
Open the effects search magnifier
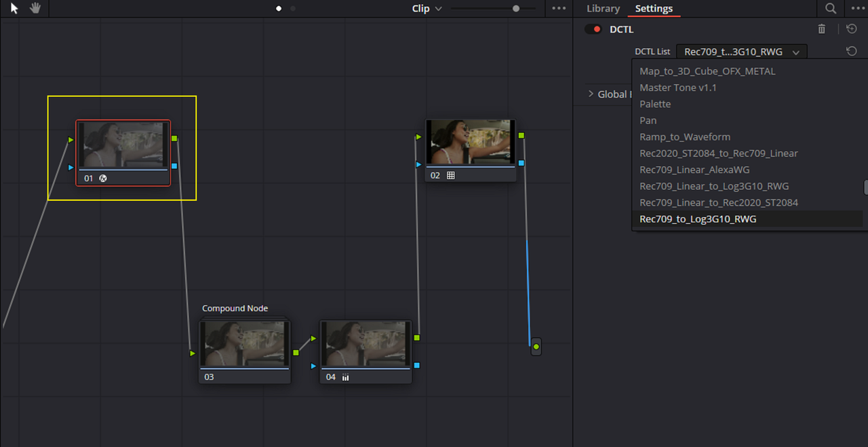point(831,9)
